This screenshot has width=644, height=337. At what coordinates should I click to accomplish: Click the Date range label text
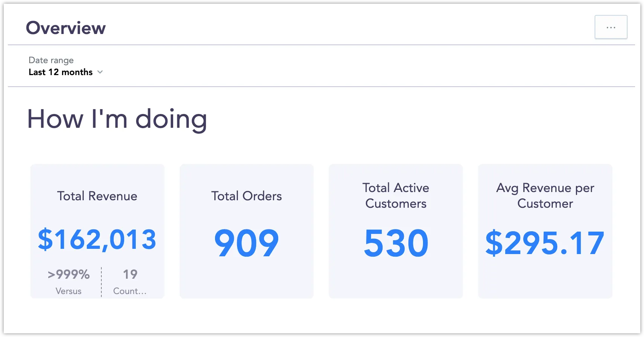pyautogui.click(x=51, y=60)
